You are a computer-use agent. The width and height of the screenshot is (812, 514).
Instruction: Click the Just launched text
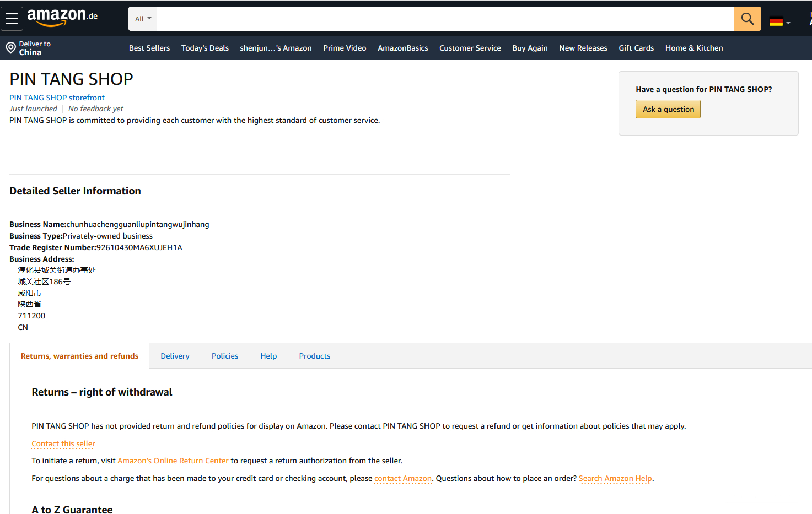(x=33, y=109)
